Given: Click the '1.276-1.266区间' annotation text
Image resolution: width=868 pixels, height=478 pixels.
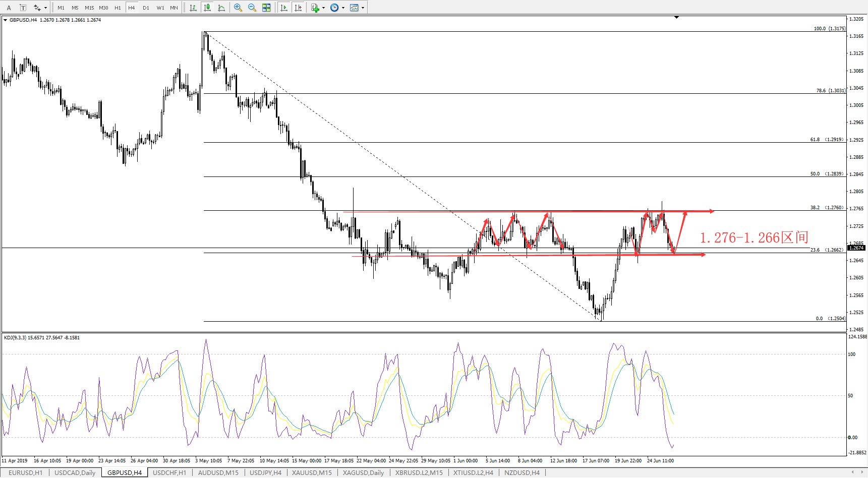Looking at the screenshot, I should 754,237.
